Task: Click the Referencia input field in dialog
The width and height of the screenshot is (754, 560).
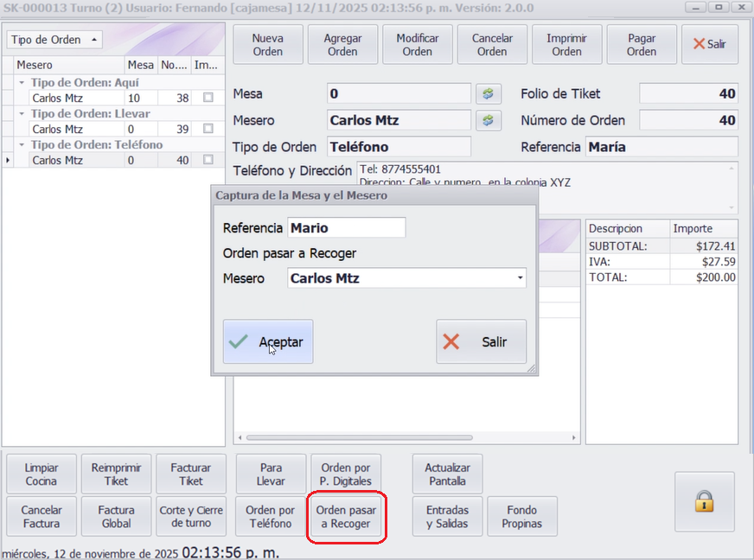Action: (346, 228)
